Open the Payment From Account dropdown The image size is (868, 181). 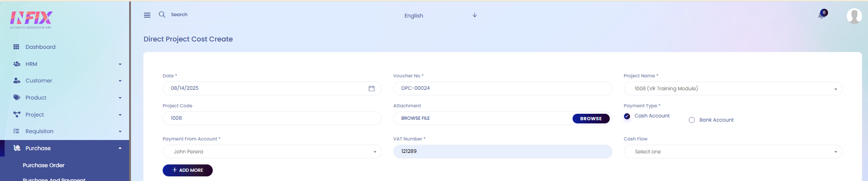(x=272, y=152)
